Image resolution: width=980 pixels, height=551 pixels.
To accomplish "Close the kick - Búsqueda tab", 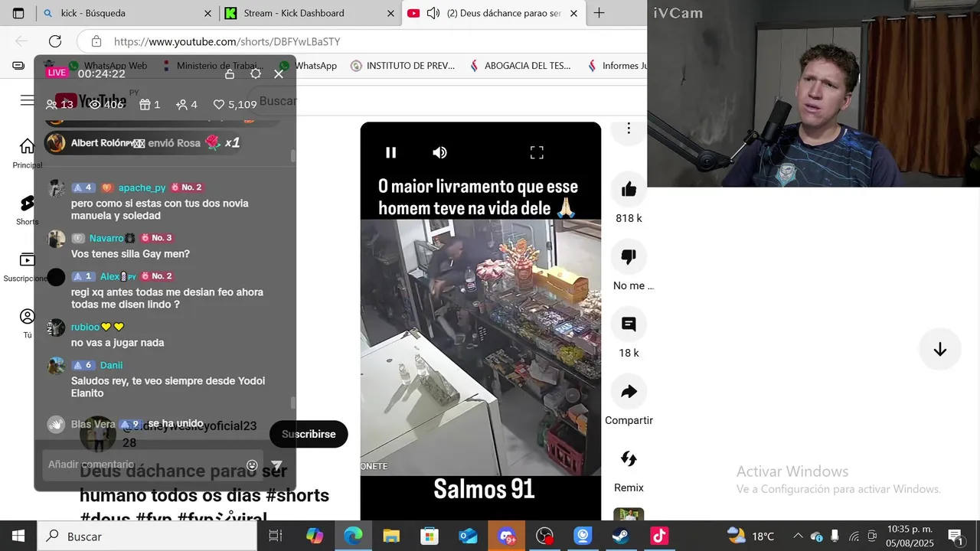I will click(207, 13).
